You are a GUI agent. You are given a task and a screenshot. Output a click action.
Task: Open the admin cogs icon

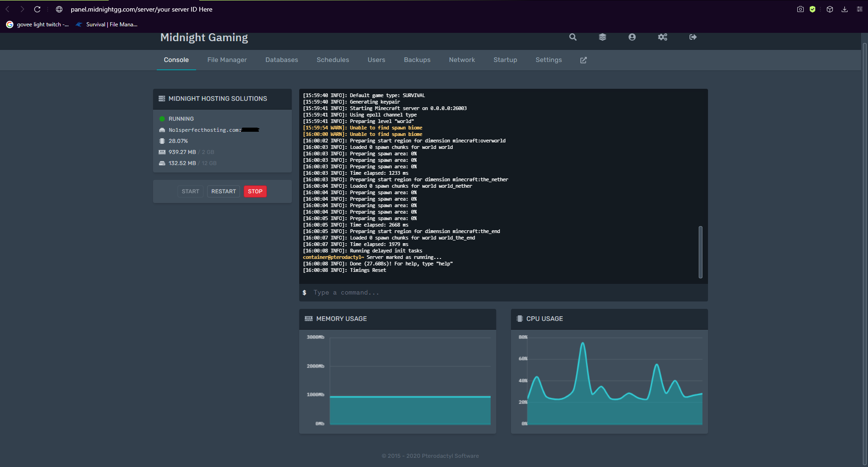[662, 37]
